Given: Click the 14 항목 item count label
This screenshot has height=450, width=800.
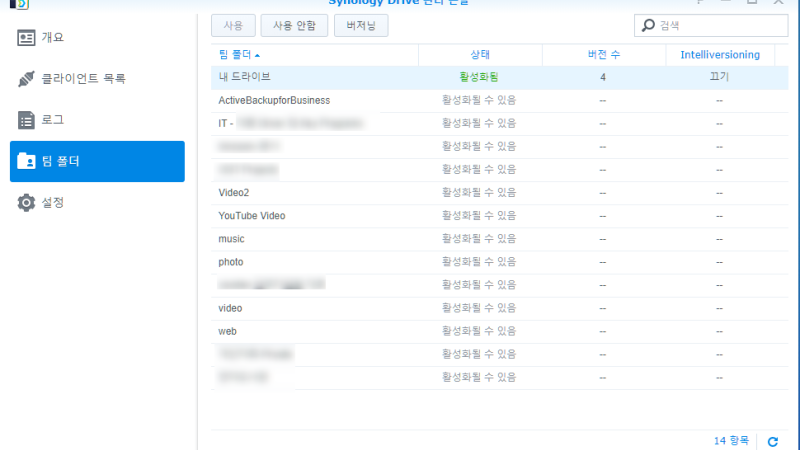Looking at the screenshot, I should pos(731,441).
